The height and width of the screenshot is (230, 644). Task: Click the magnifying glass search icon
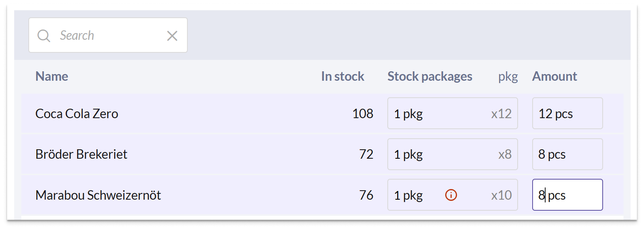44,35
